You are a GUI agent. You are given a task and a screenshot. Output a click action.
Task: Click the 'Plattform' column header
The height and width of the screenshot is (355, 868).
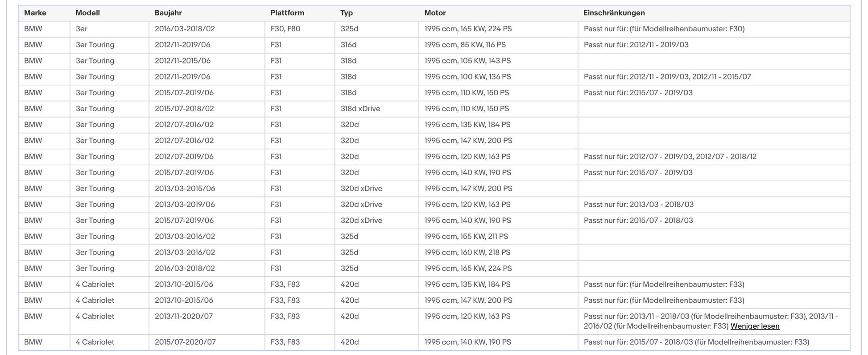(x=287, y=13)
